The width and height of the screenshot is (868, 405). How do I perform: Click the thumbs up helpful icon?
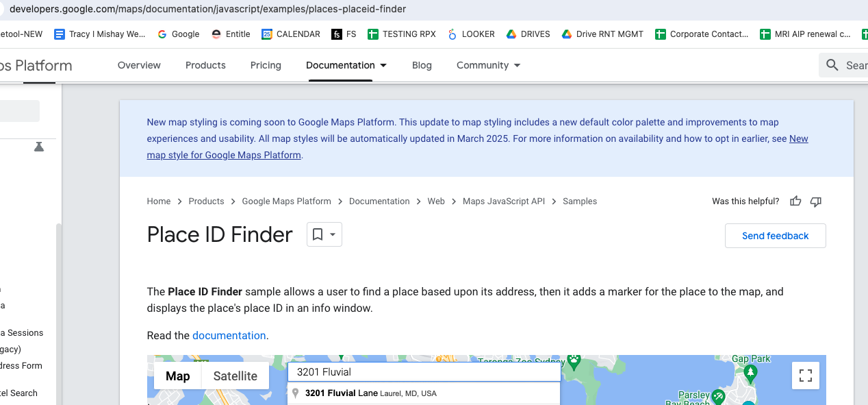(795, 201)
